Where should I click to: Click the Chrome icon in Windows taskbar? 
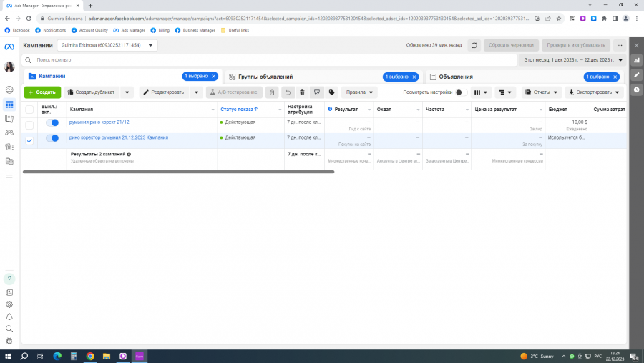click(90, 357)
